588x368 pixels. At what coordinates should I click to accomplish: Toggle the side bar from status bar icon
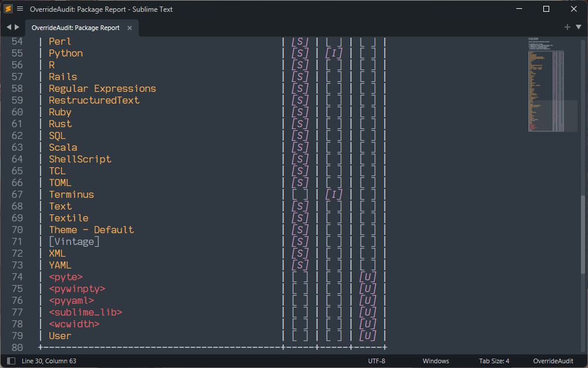click(11, 361)
